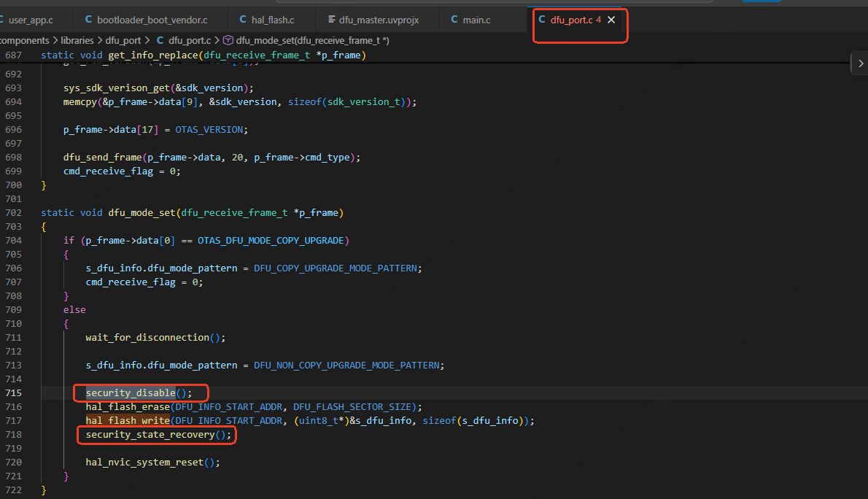
Task: Open the dfu_port.c breadcrumb item
Action: 190,40
